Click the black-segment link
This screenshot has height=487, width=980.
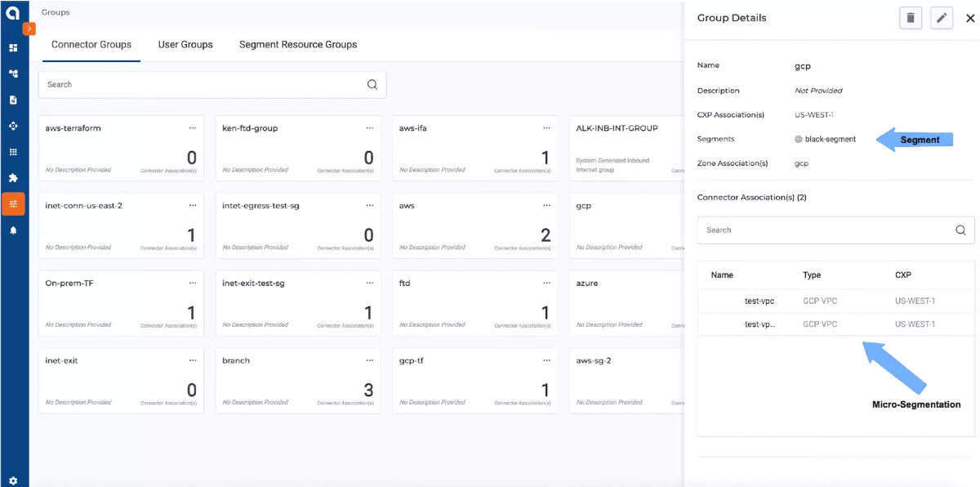click(830, 139)
